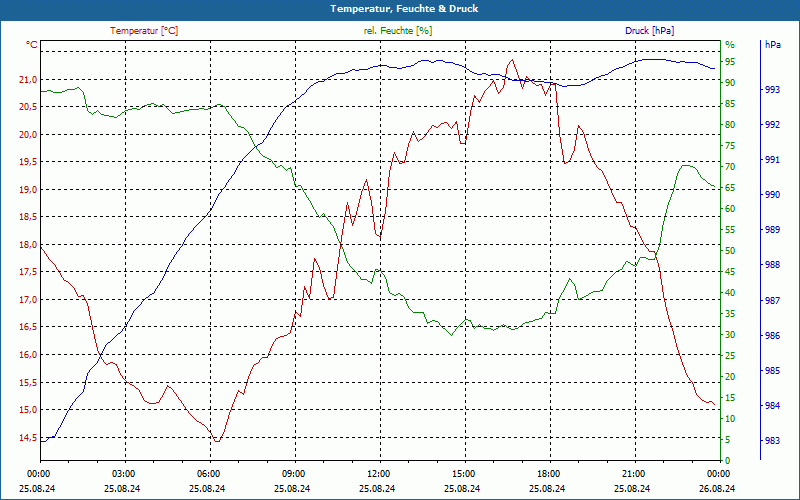Click the green "%" unit label atop the humidity axis
The width and height of the screenshot is (800, 500).
point(730,45)
